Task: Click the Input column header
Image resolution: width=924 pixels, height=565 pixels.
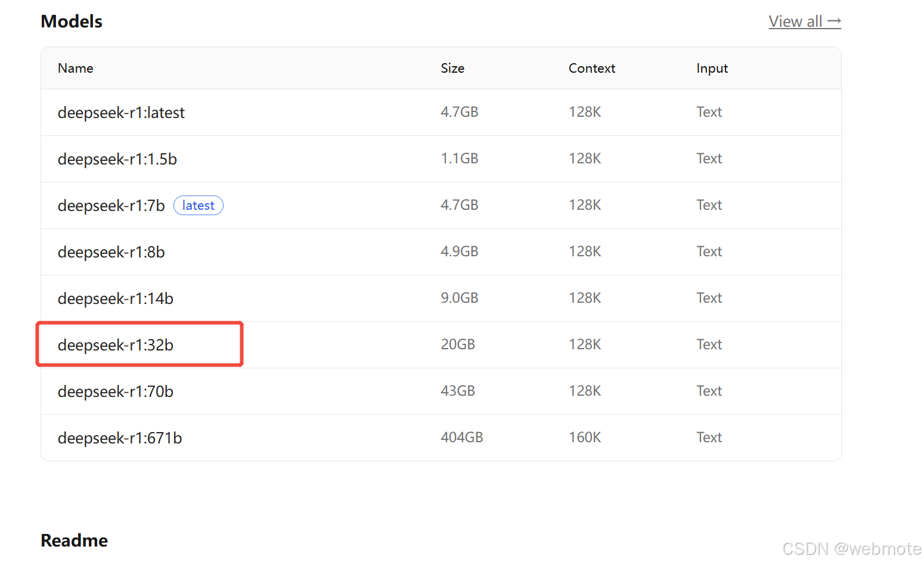Action: tap(712, 69)
